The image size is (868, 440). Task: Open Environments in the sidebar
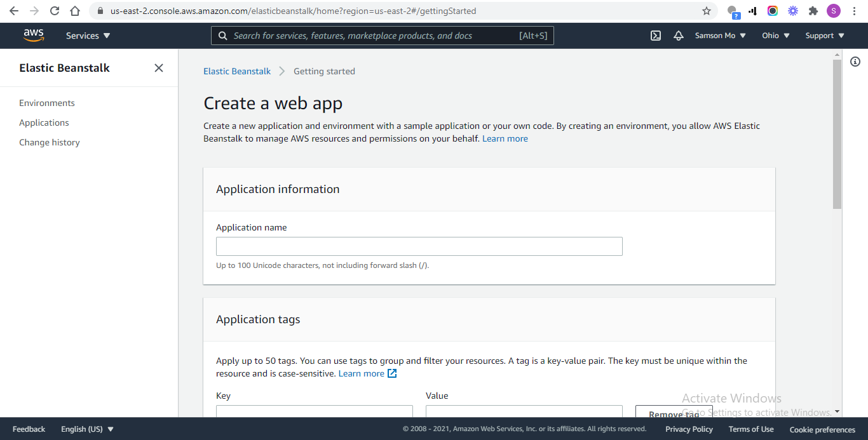tap(47, 103)
